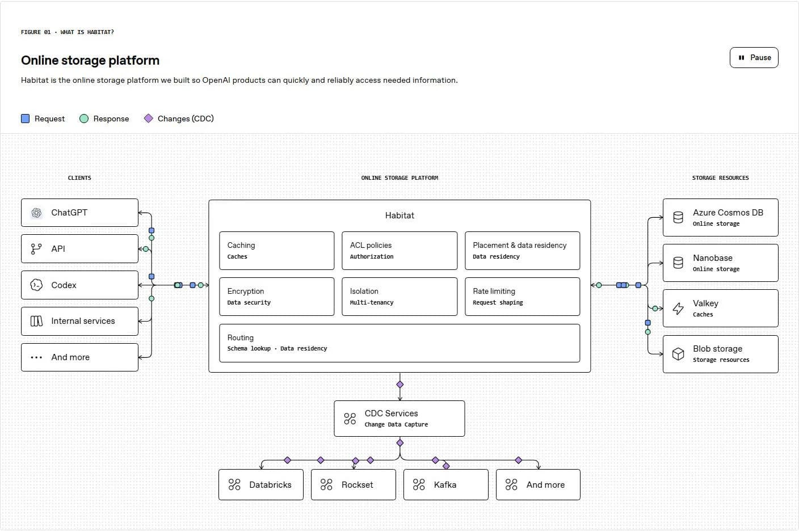
Task: Select the Routing box
Action: [399, 343]
